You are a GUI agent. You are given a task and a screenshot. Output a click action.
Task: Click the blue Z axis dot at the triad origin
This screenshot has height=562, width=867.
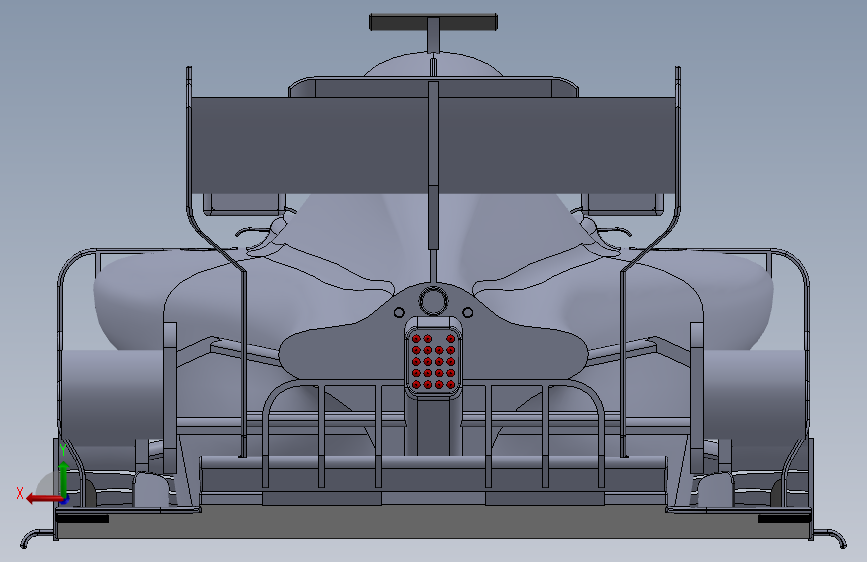(64, 500)
